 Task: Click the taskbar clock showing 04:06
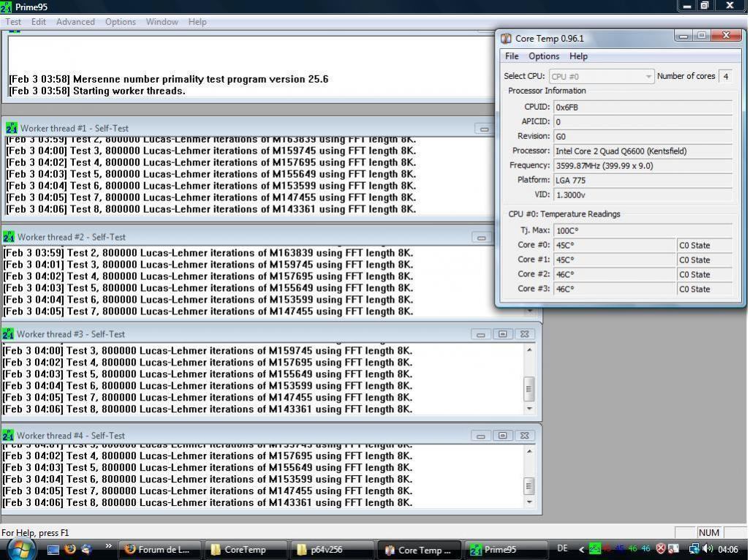727,550
